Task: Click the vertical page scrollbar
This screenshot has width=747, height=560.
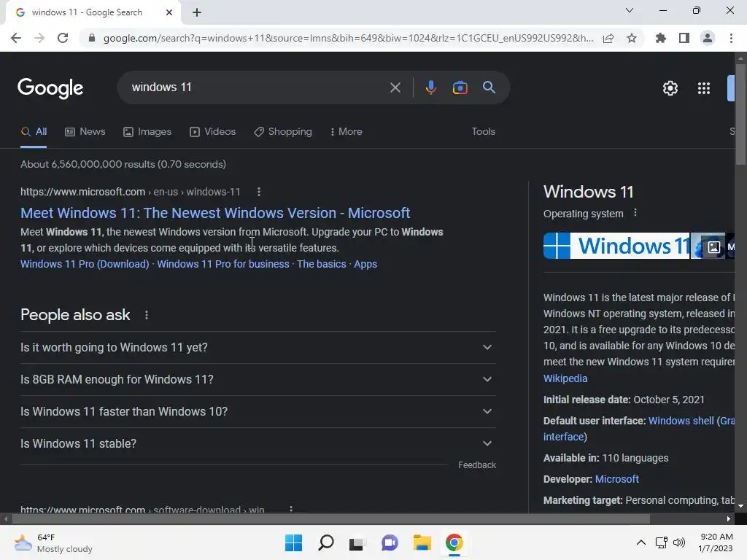Action: click(x=740, y=114)
